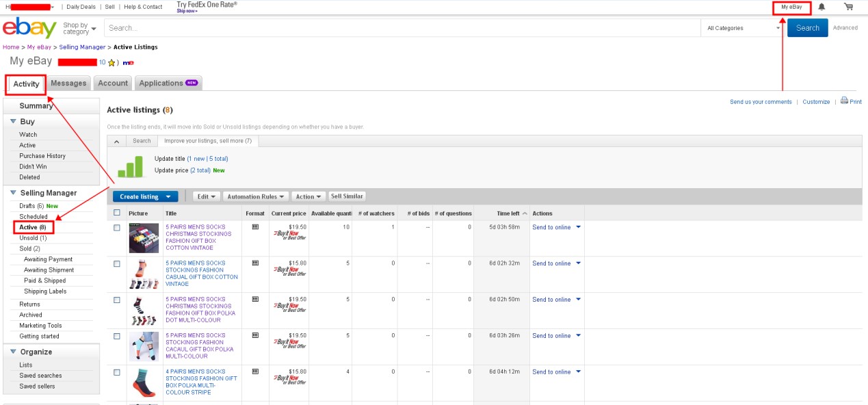Select the checkbox for the 4 pairs socks listing
Image resolution: width=868 pixels, height=405 pixels.
[117, 372]
